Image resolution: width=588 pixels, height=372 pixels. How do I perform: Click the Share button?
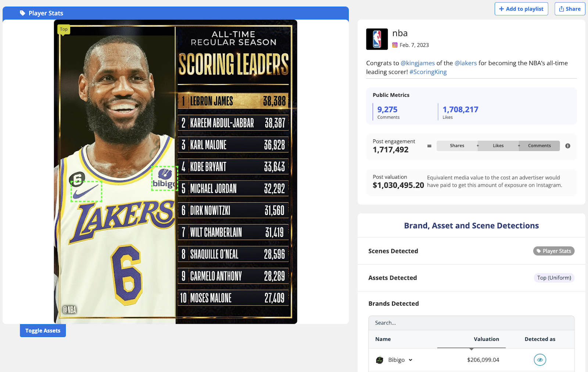tap(570, 9)
